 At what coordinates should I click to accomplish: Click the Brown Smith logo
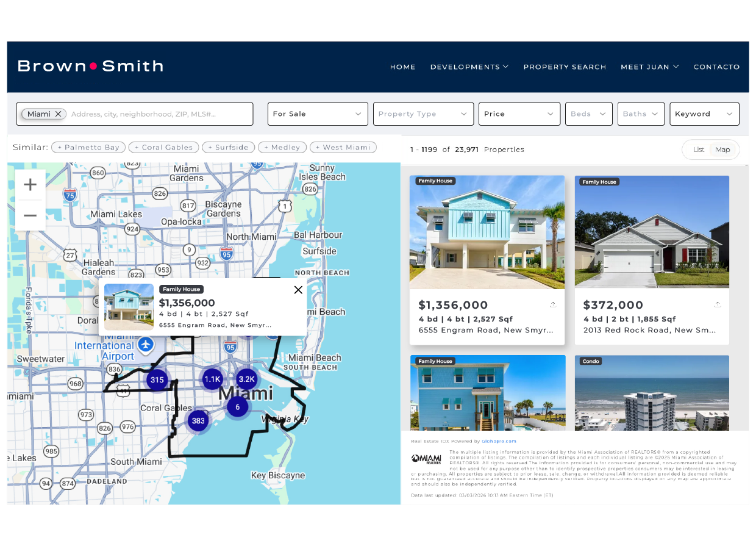tap(90, 66)
